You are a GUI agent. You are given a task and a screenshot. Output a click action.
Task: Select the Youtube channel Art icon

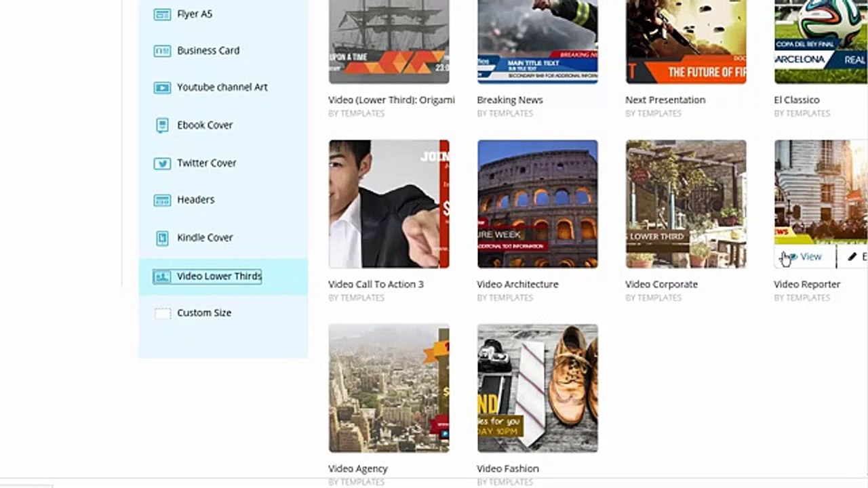(x=162, y=87)
